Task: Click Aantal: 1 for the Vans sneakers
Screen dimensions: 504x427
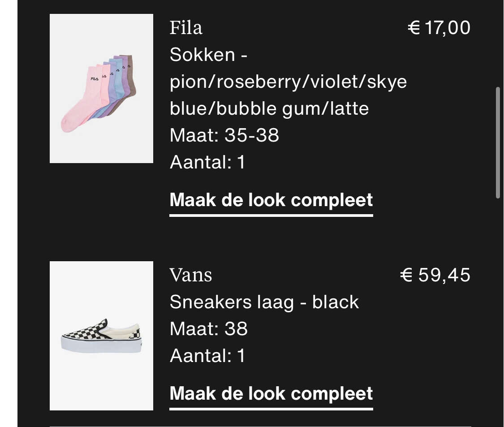Action: tap(207, 356)
